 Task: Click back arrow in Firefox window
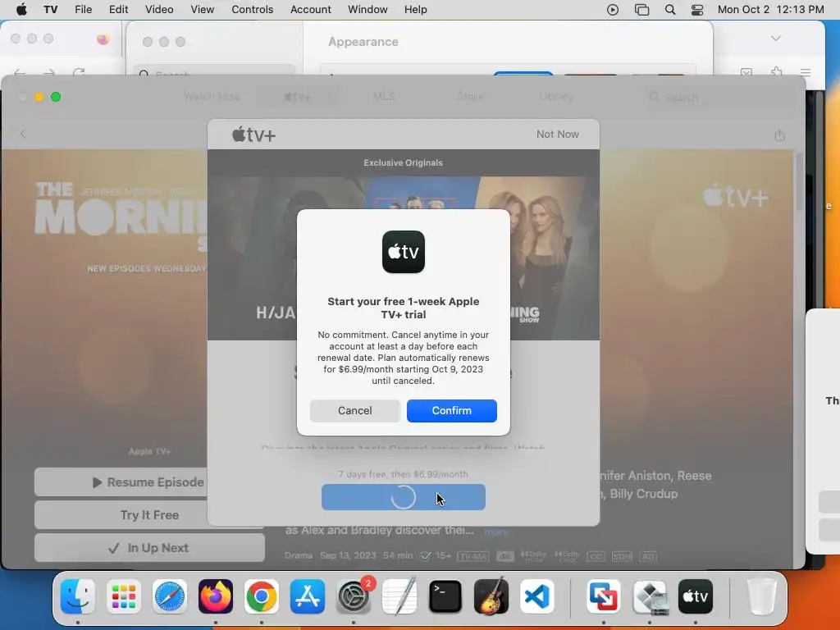20,72
